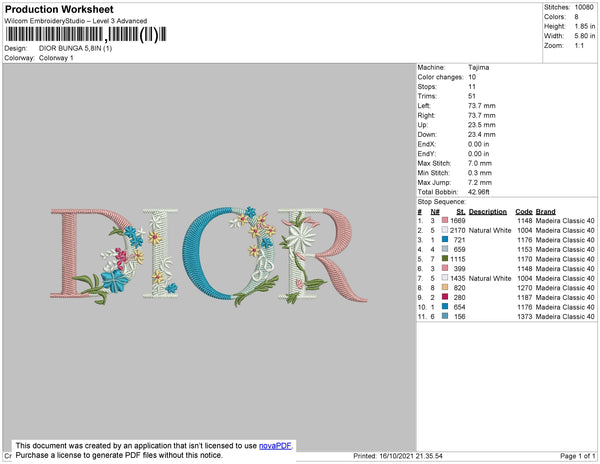
Task: Click the Brand column header
Action: tap(545, 212)
